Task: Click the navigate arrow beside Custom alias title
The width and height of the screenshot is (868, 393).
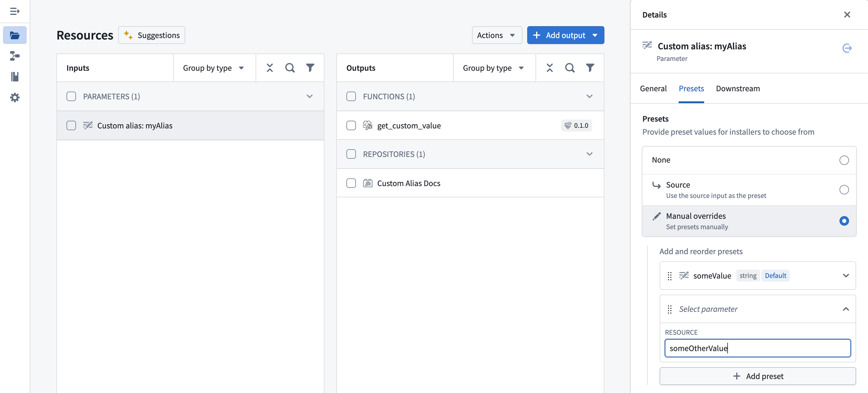Action: (847, 48)
